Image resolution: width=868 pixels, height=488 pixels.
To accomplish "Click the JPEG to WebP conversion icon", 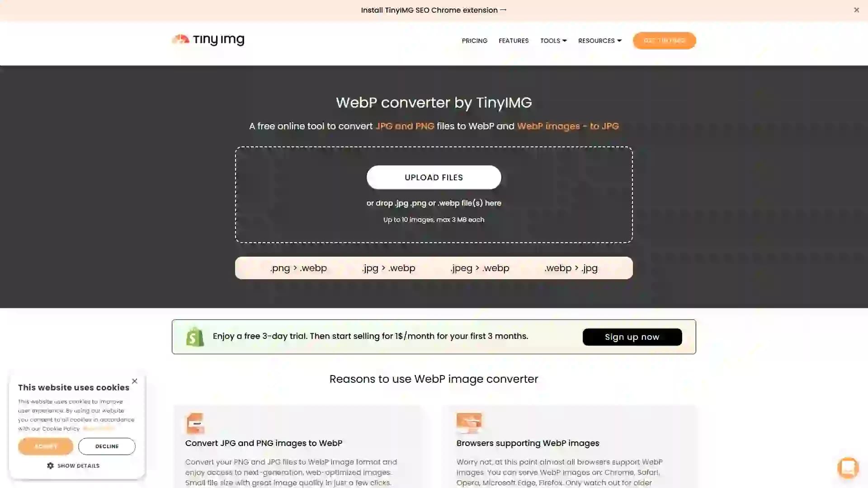I will pyautogui.click(x=480, y=267).
